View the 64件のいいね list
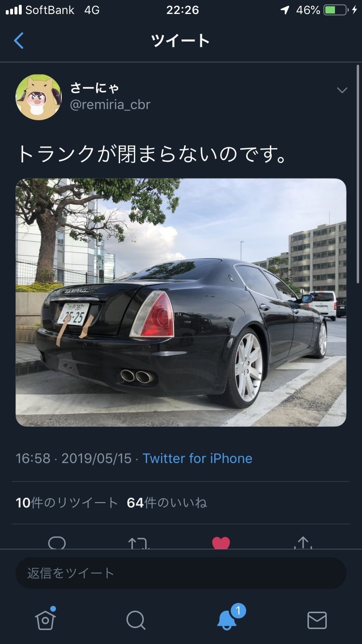Screen dimensions: 362x644 coord(167,503)
